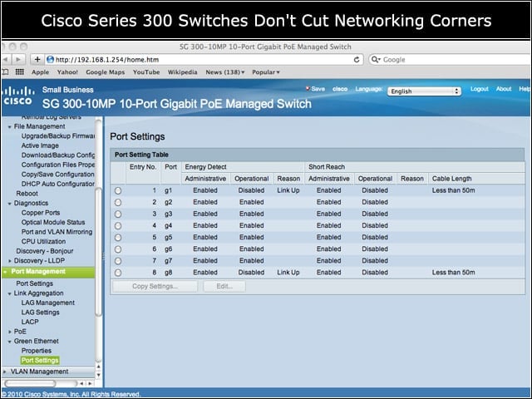Screen dimensions: 532x399
Task: Open the Apple bookmark
Action: click(40, 72)
